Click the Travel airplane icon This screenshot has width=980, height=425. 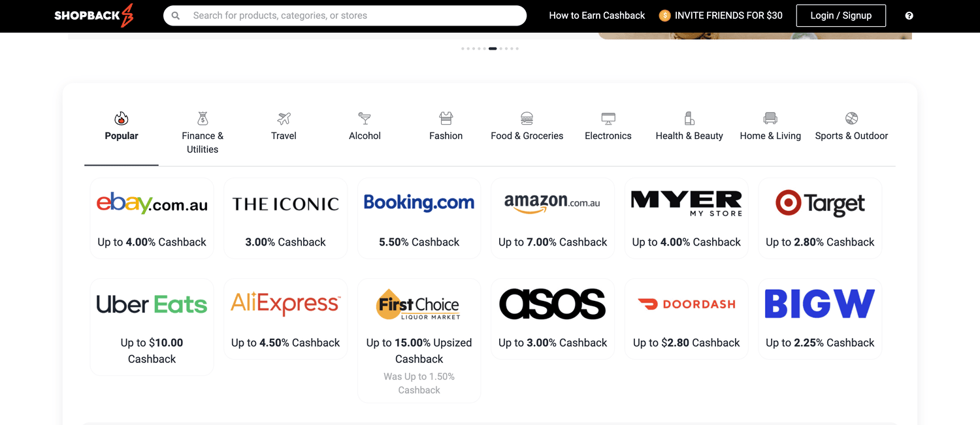click(284, 118)
